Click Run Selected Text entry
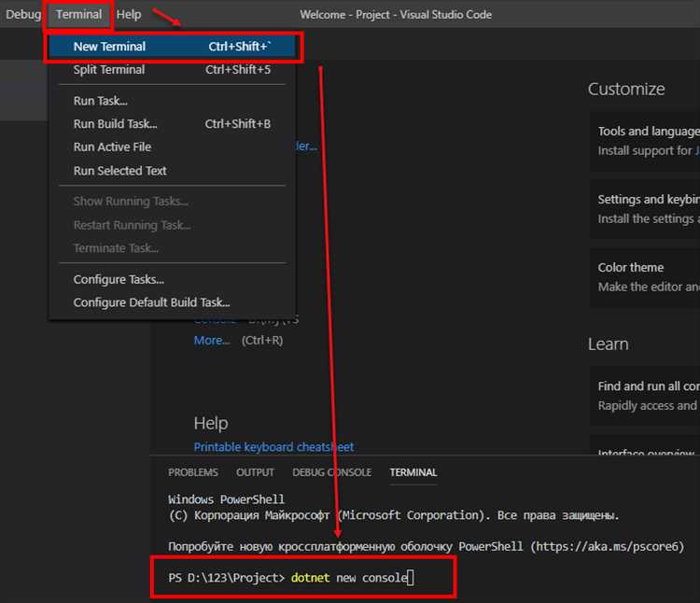Image resolution: width=700 pixels, height=603 pixels. coord(120,171)
